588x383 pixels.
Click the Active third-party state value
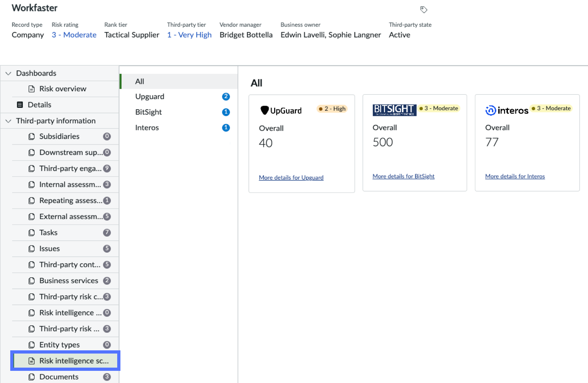click(399, 35)
